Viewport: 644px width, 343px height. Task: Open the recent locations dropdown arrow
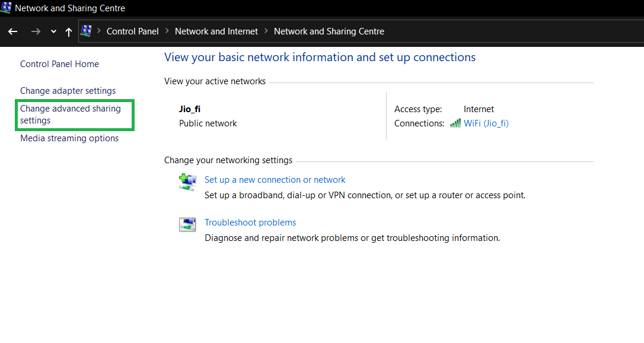tap(53, 31)
